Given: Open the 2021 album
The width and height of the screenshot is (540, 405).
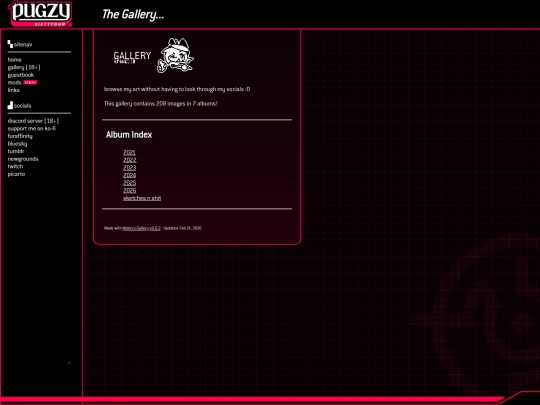Looking at the screenshot, I should [x=129, y=152].
